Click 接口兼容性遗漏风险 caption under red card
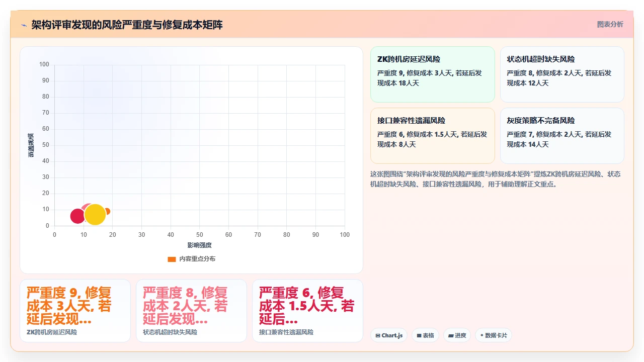This screenshot has height=362, width=644. [286, 332]
